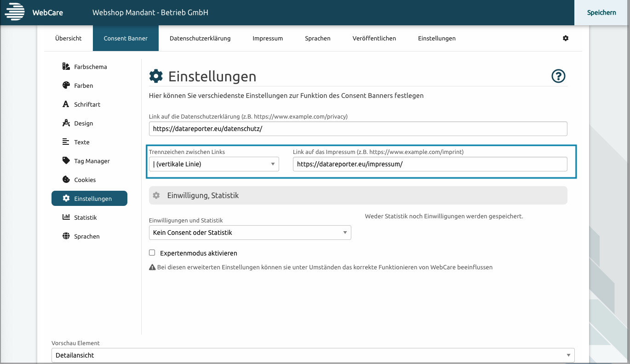This screenshot has height=364, width=630.
Task: Click the gear icon in the tab bar
Action: (566, 38)
